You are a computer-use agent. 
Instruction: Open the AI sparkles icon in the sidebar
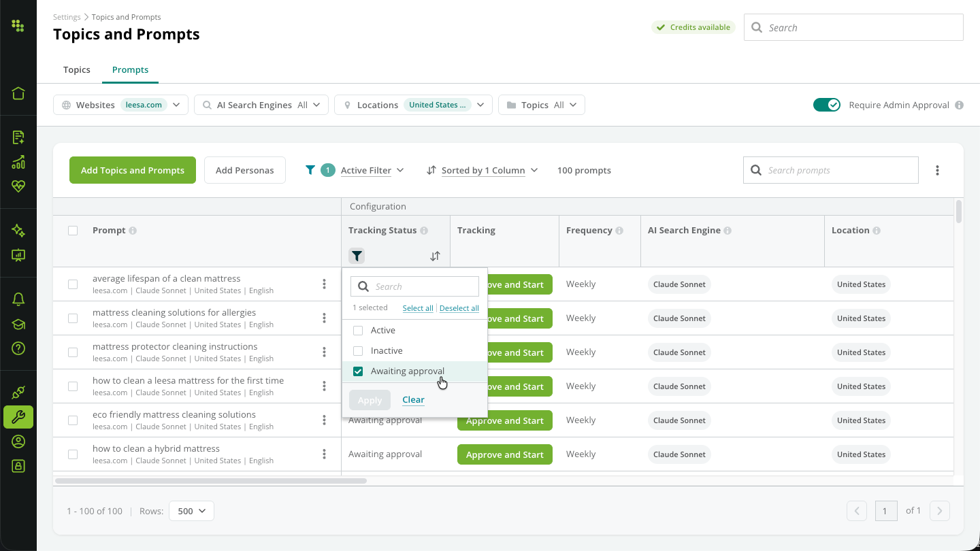click(18, 231)
